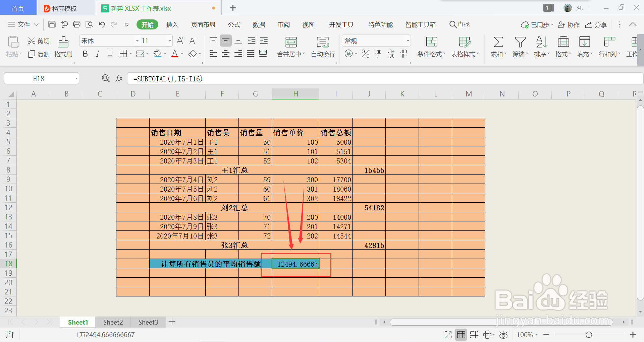This screenshot has width=644, height=342.
Task: Add a new sheet with plus button
Action: (172, 322)
